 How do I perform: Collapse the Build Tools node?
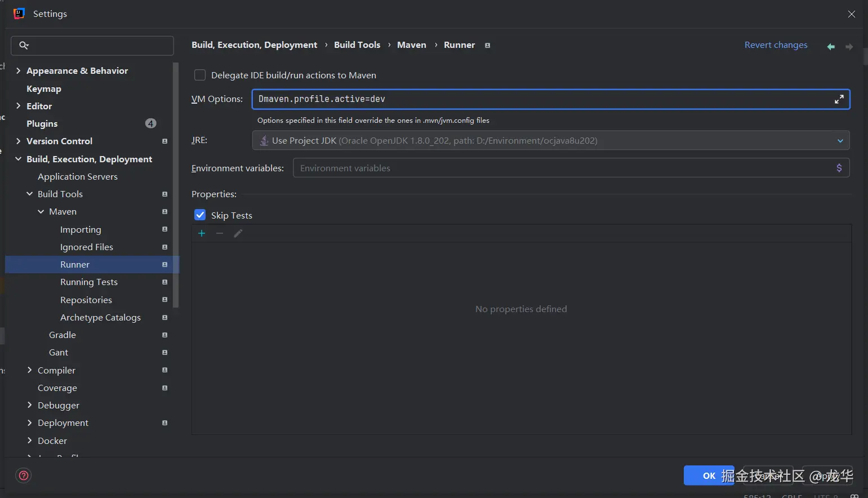(30, 194)
